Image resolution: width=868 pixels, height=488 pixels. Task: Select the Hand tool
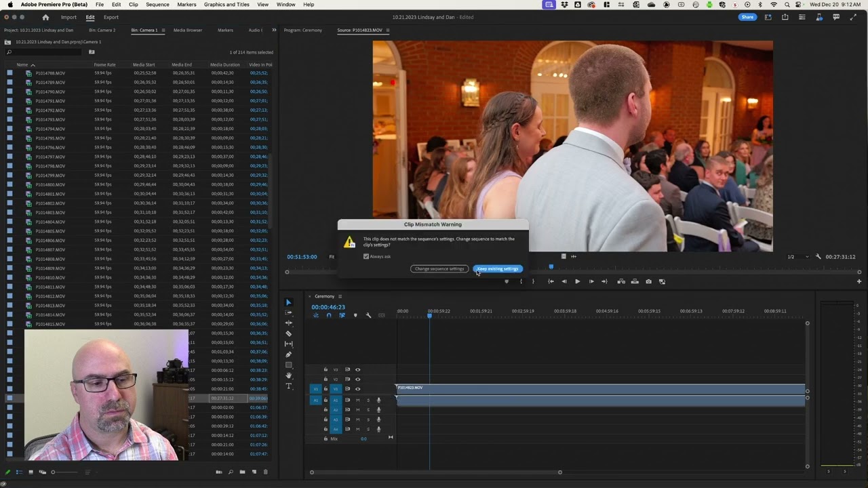point(288,375)
